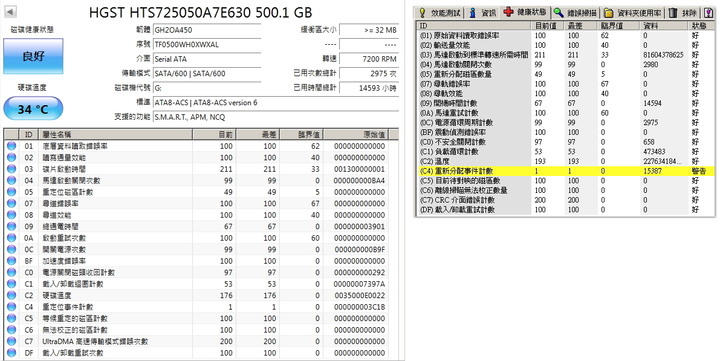Click status orb for attribute ID 04
This screenshot has width=720, height=361.
11,180
